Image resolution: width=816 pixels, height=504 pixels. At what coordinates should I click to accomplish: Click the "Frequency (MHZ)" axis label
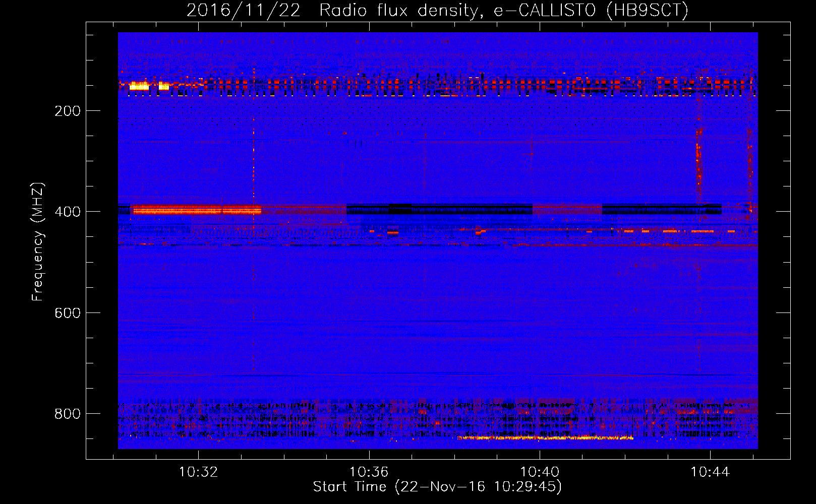point(38,242)
